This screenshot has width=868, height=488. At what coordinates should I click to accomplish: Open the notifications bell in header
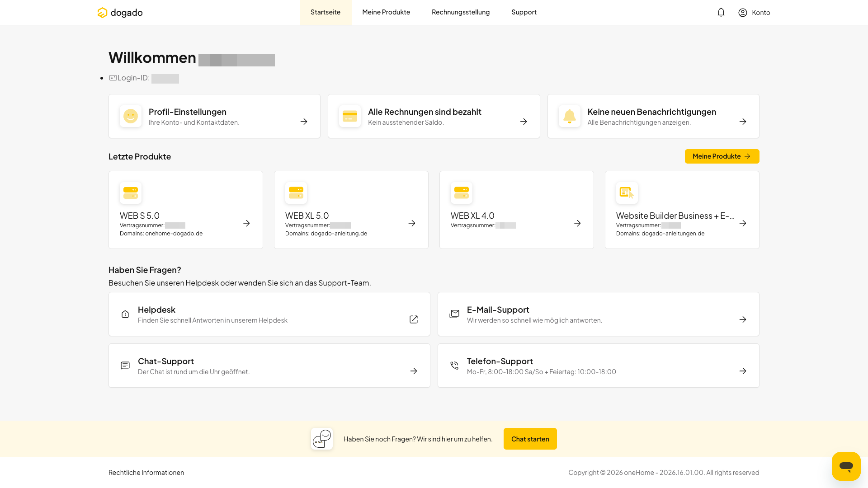(721, 12)
